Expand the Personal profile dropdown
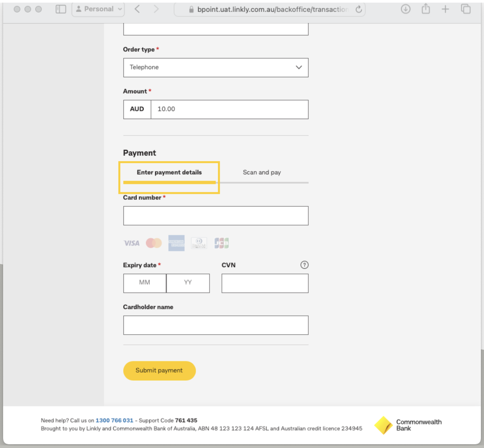484x448 pixels. (x=98, y=9)
